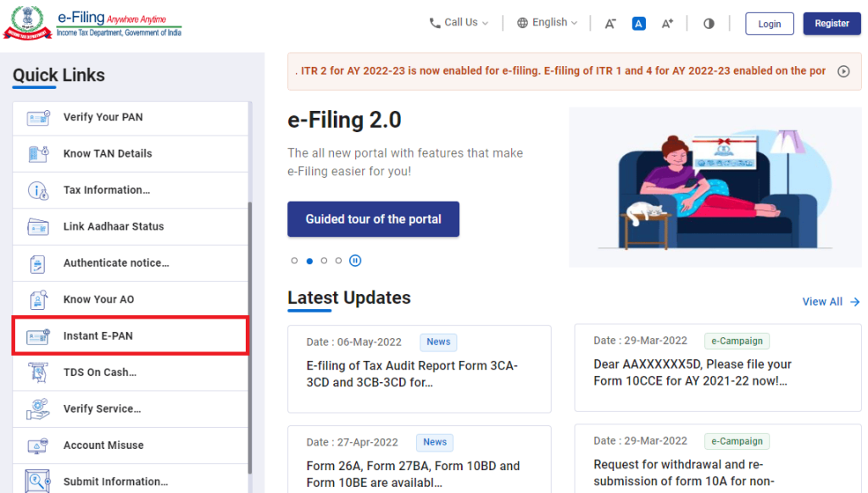This screenshot has width=868, height=493.
Task: Click the Latest Updates heading
Action: tap(349, 297)
